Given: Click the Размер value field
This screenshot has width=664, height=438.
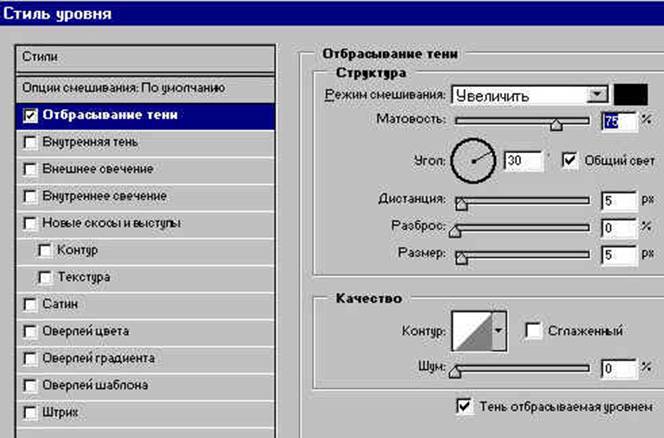Looking at the screenshot, I should [x=619, y=255].
